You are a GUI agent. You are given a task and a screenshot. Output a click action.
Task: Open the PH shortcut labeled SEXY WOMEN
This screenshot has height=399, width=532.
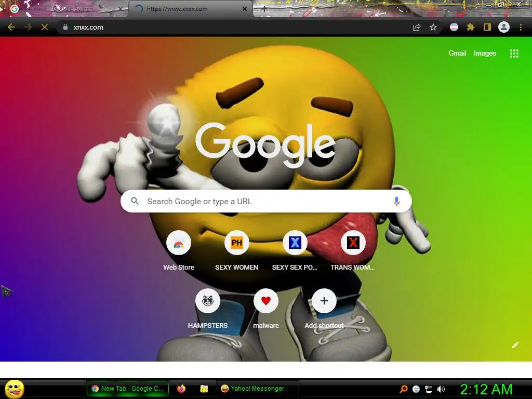237,243
